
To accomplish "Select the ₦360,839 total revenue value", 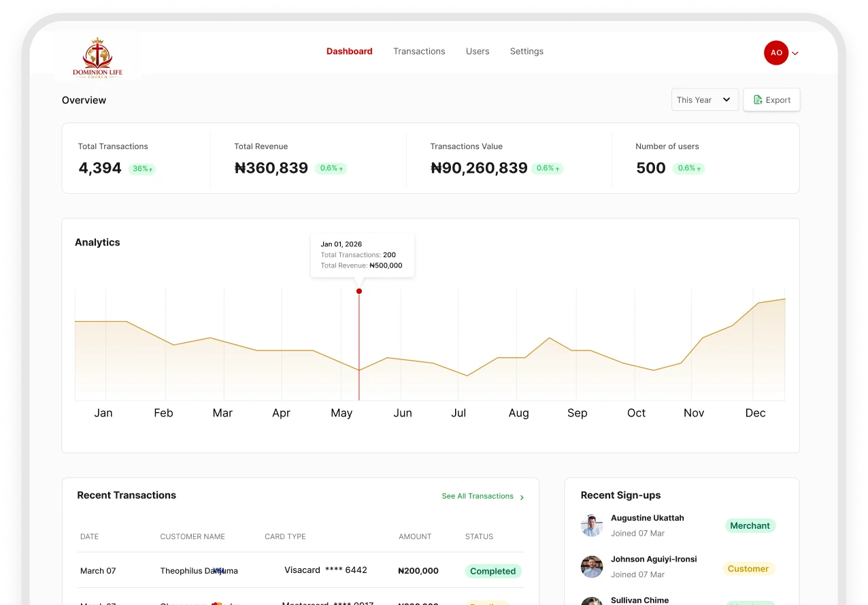I will 271,168.
